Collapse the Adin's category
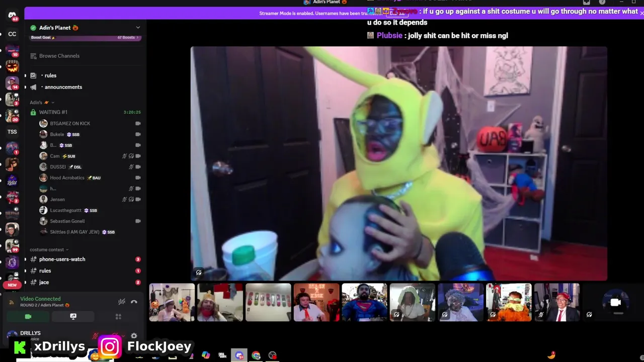The width and height of the screenshot is (644, 362). [x=42, y=103]
